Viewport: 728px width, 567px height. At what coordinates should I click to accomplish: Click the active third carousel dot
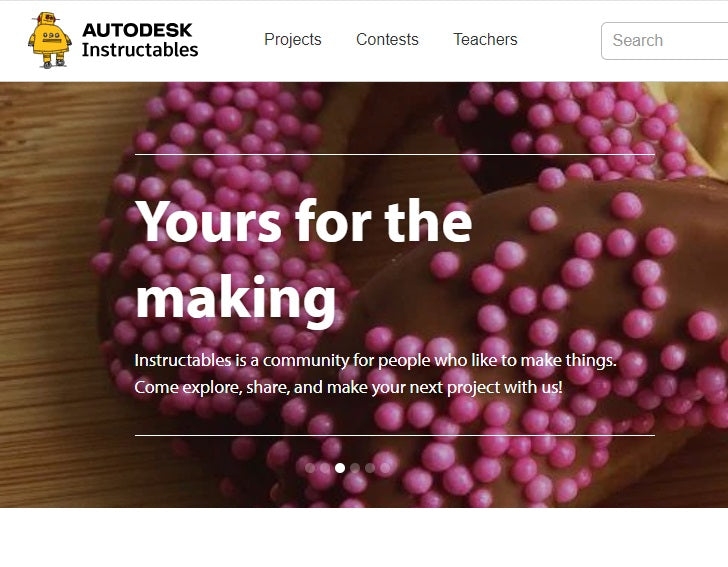[340, 468]
